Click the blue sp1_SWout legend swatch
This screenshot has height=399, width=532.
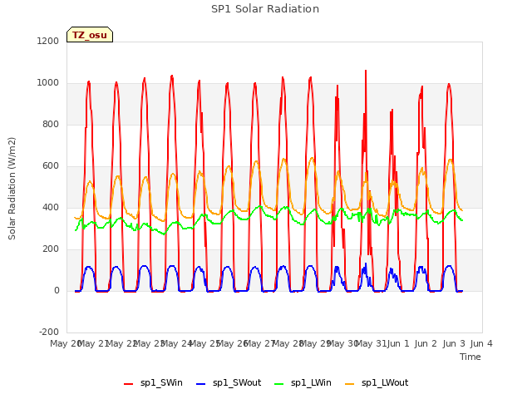(x=201, y=384)
